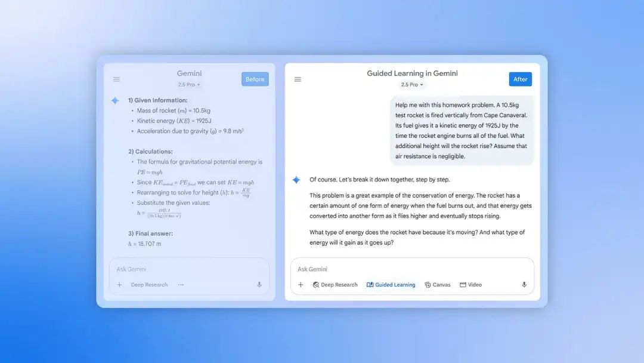Toggle the Guided Learning mode button
This screenshot has height=363, width=644.
[391, 284]
